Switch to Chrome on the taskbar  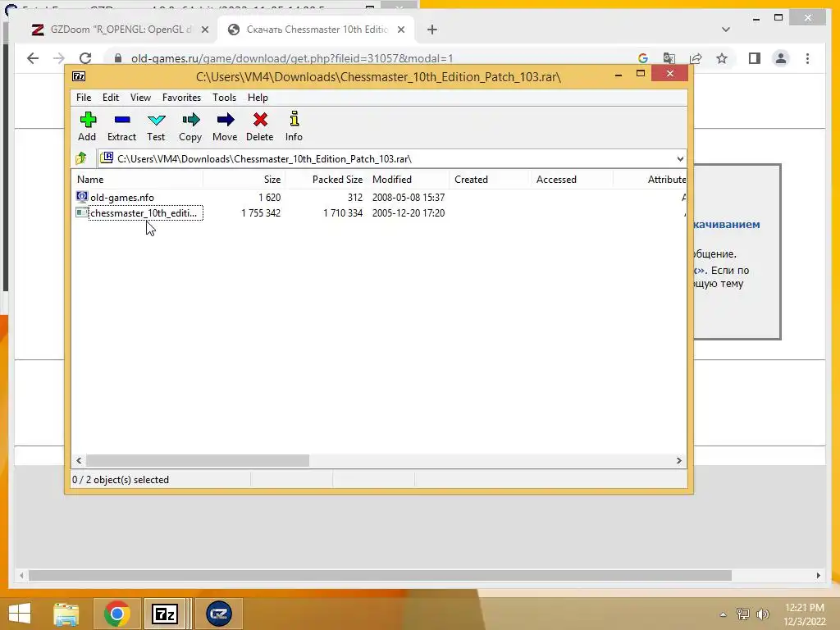point(116,614)
